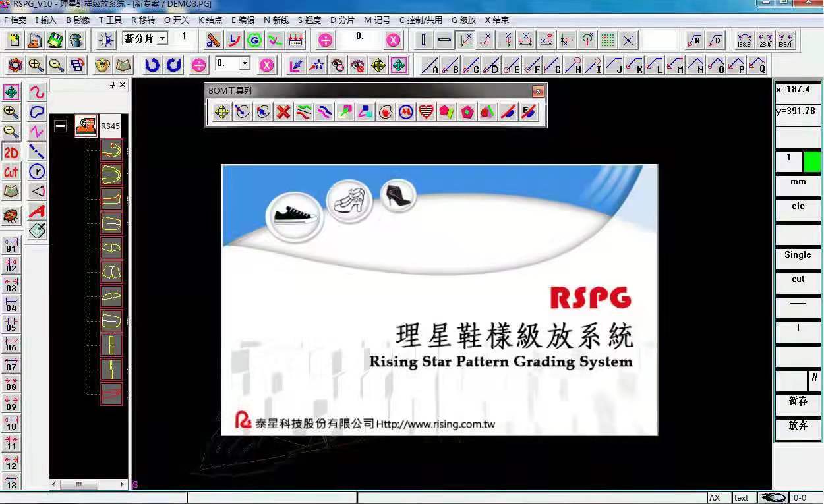Toggle the Cut mode button

pos(11,173)
